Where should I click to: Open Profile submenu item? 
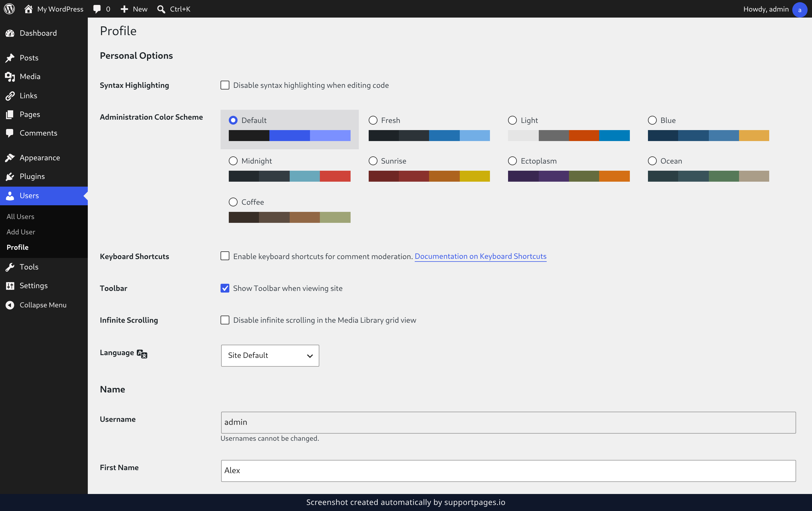pyautogui.click(x=18, y=247)
